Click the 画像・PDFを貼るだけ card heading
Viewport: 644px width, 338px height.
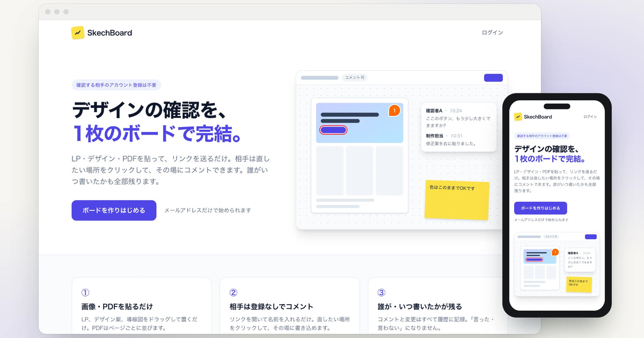(x=117, y=306)
